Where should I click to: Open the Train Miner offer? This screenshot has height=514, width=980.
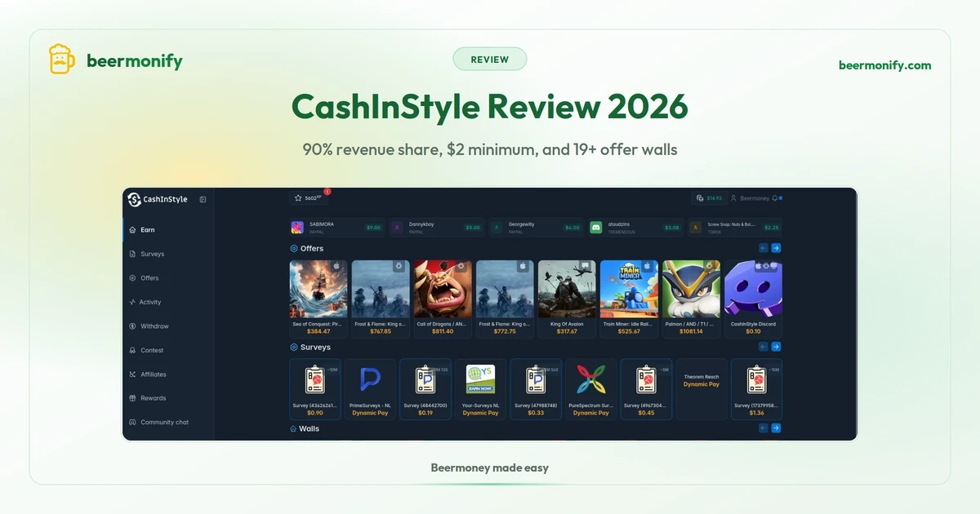tap(629, 299)
